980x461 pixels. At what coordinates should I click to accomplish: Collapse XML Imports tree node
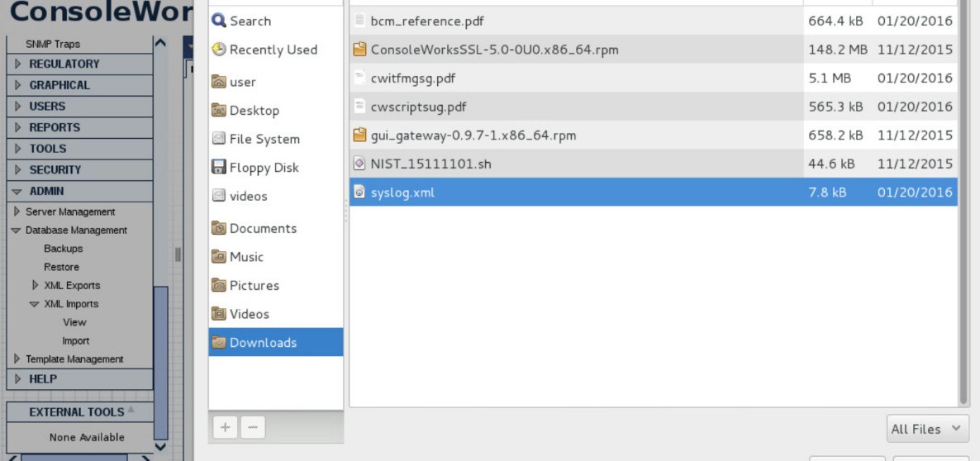(35, 304)
